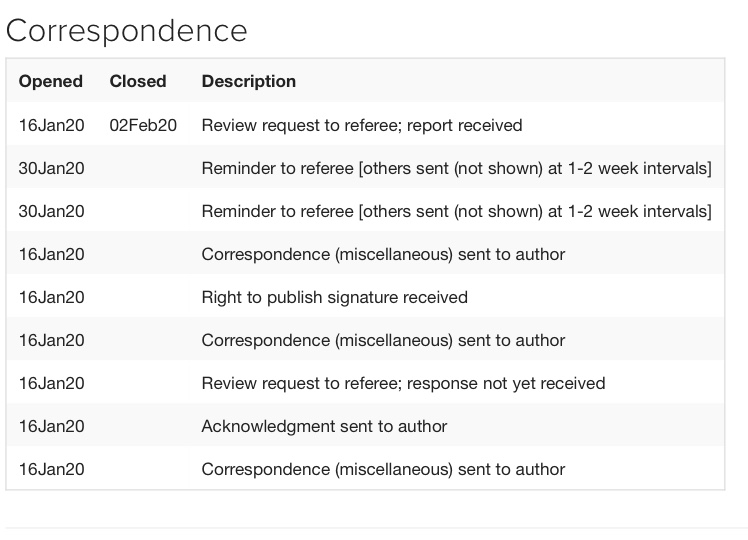Select the 'report received' review request description
Image resolution: width=748 pixels, height=540 pixels.
(x=362, y=125)
